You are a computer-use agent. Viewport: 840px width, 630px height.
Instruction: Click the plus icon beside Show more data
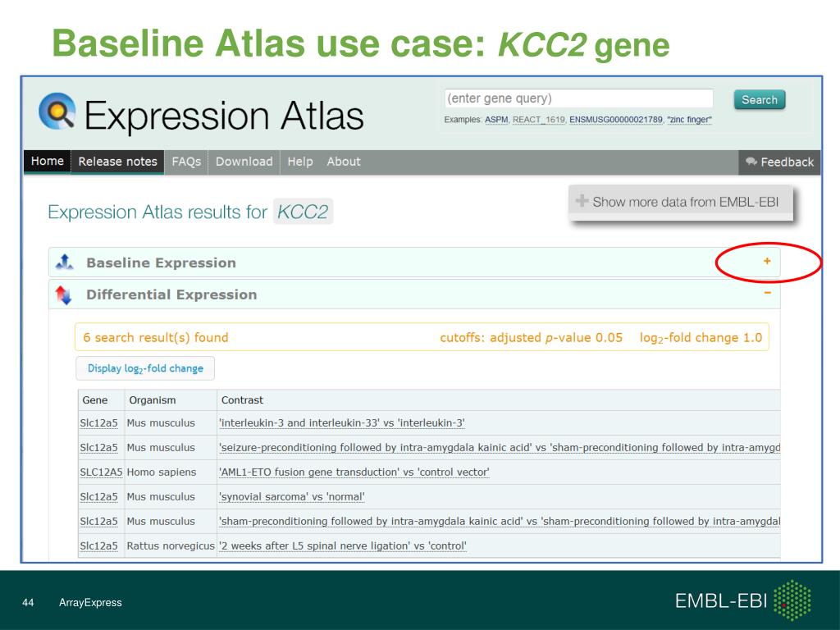coord(582,201)
